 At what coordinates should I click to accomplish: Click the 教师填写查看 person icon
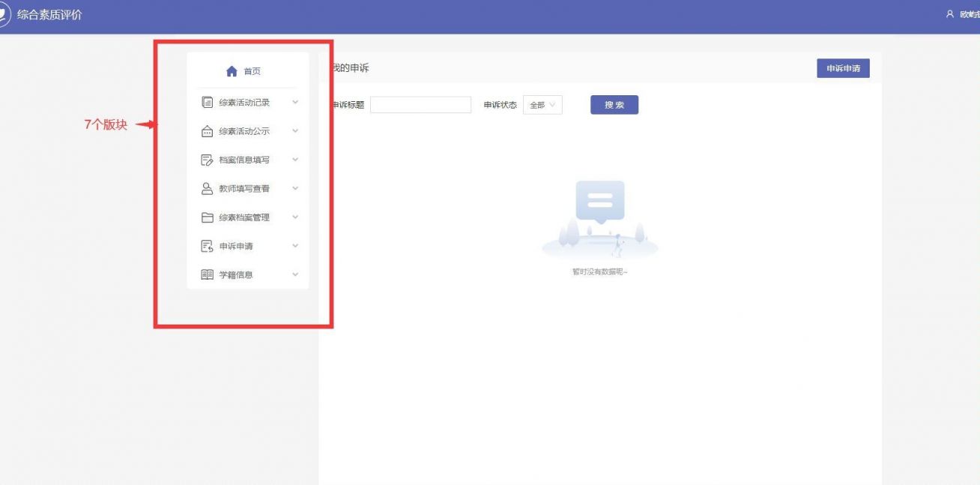pos(205,188)
